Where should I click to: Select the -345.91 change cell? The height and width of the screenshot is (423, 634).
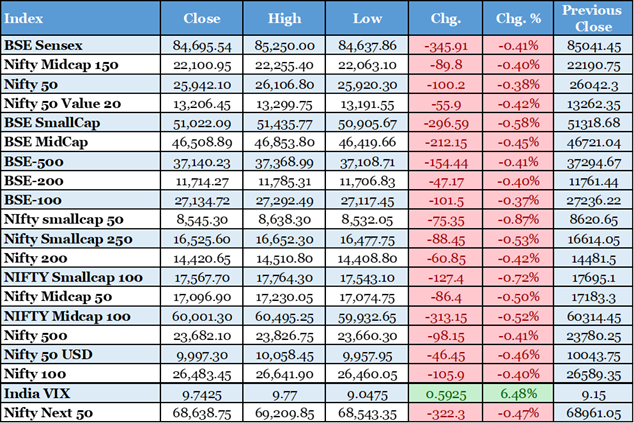coord(444,45)
